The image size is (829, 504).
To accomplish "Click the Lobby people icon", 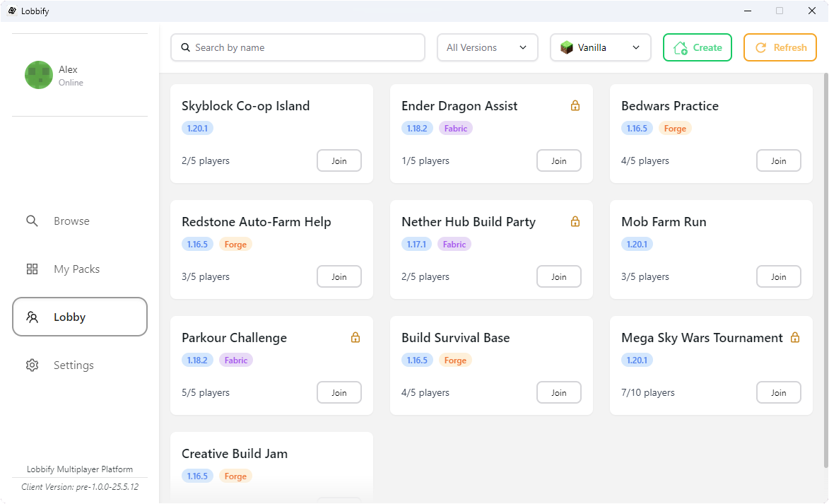I will coord(33,317).
